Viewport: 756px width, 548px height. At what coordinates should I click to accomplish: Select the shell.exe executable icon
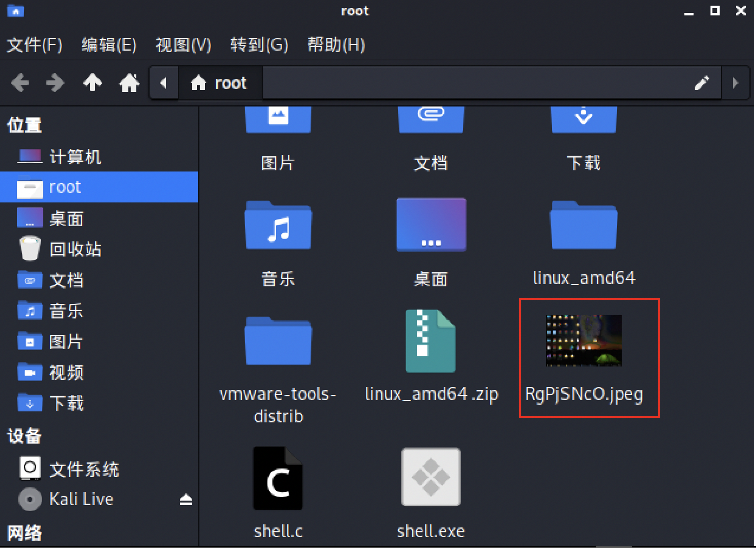pyautogui.click(x=431, y=477)
